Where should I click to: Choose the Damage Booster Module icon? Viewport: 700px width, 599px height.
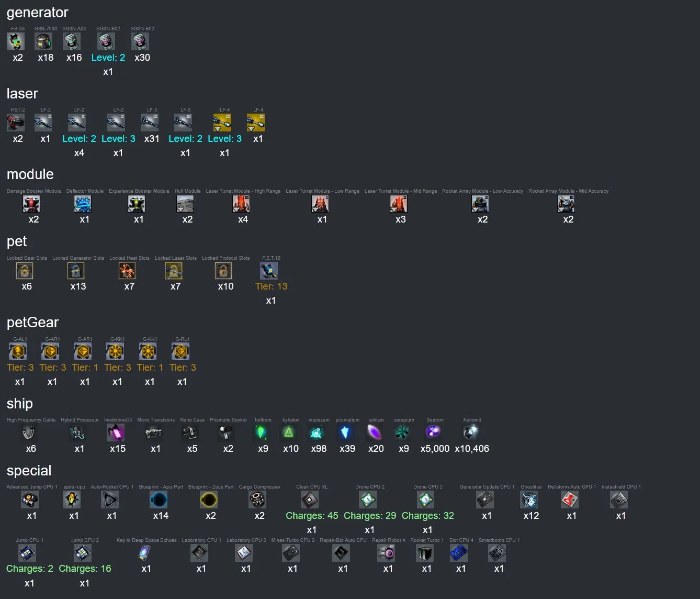click(x=31, y=204)
